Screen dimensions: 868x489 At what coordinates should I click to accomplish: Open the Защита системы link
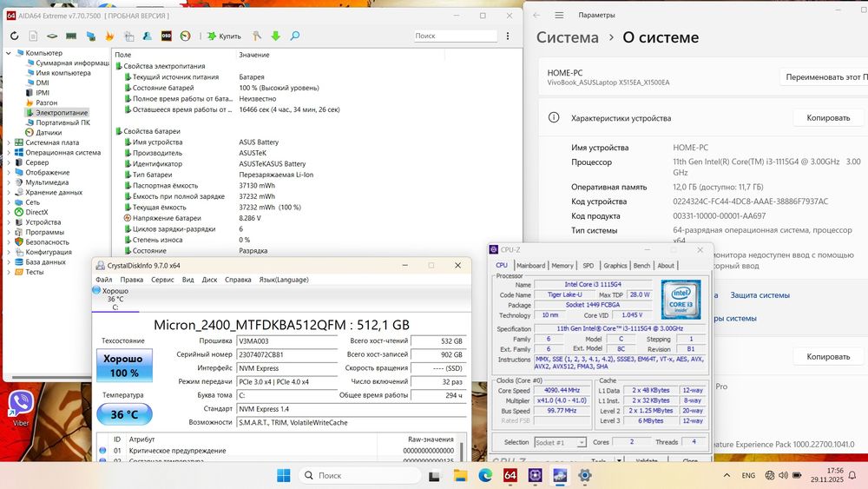tap(759, 295)
